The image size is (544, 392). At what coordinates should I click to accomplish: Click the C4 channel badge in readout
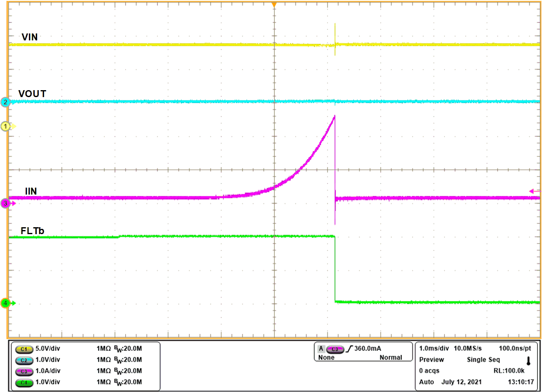tap(24, 383)
